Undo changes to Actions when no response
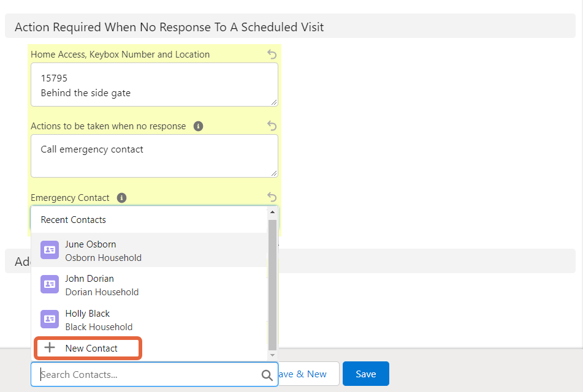This screenshot has height=392, width=583. click(x=272, y=126)
